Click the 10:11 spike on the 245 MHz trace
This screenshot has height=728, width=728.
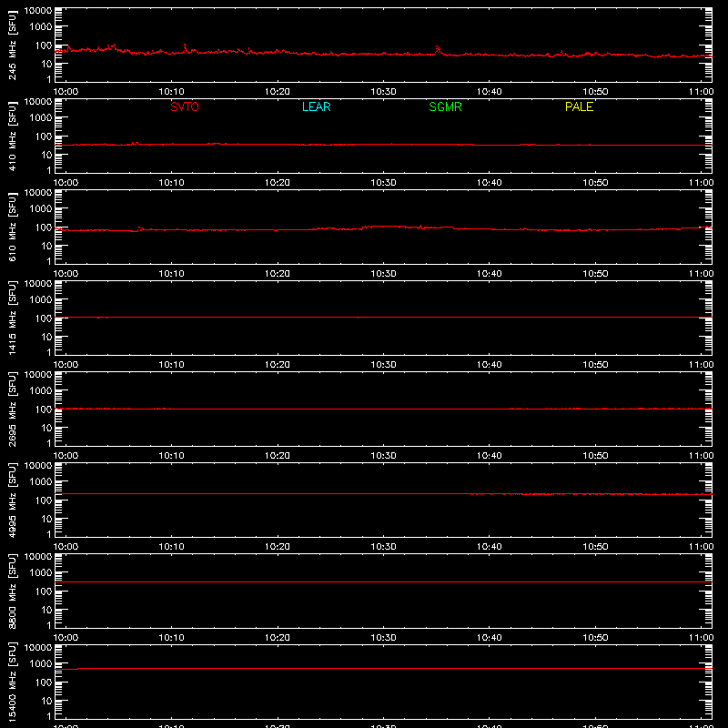pyautogui.click(x=186, y=48)
